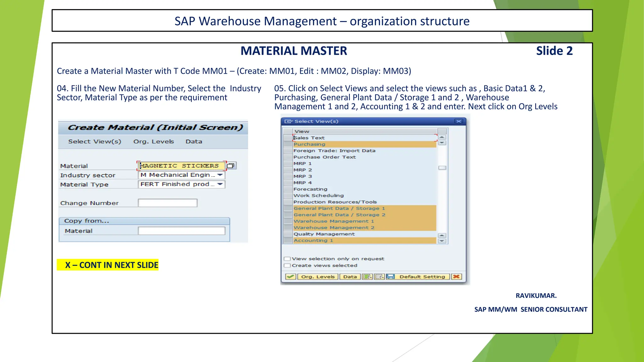Select Warehouse Management 2 view
The image size is (644, 362).
364,228
